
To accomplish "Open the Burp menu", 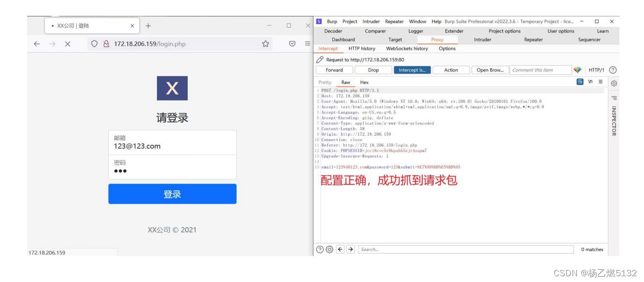I will [x=332, y=22].
